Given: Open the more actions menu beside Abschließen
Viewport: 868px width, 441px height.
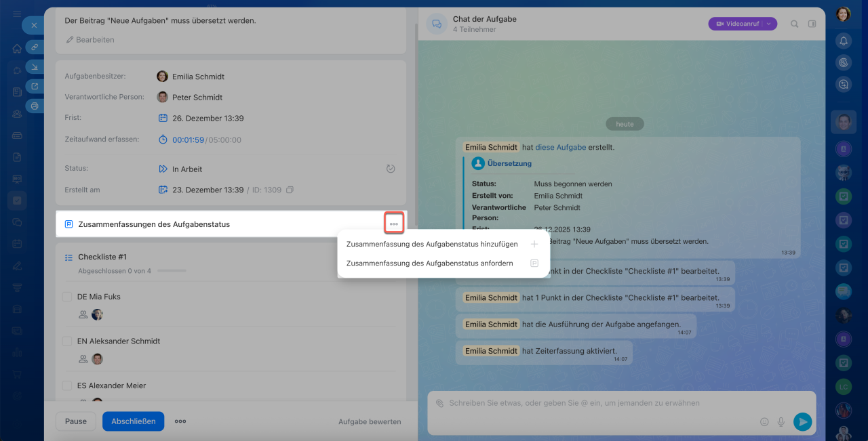Looking at the screenshot, I should pos(180,421).
